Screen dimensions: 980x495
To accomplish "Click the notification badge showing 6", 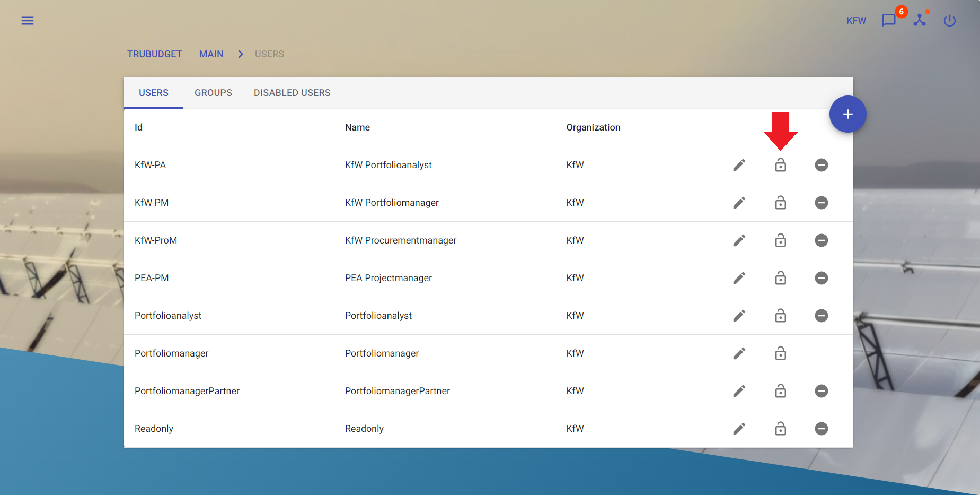I will (x=901, y=12).
